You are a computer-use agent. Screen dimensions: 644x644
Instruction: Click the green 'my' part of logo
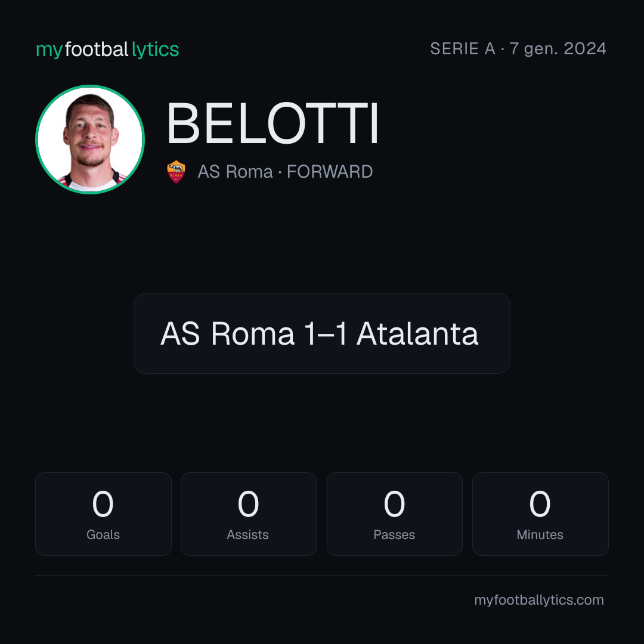(x=49, y=51)
